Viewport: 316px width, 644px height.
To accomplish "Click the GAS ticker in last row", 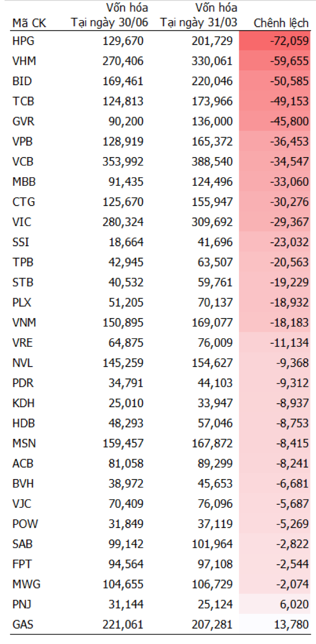I will coord(23,625).
